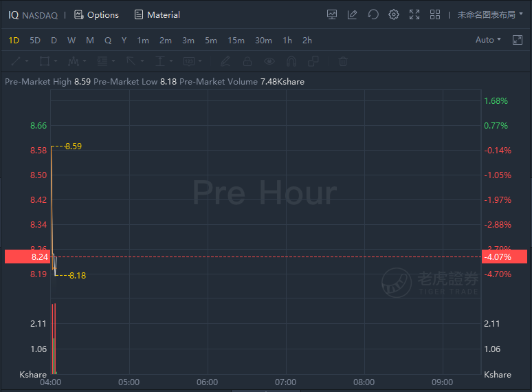Select the D daily timeframe
The image size is (532, 392).
54,41
